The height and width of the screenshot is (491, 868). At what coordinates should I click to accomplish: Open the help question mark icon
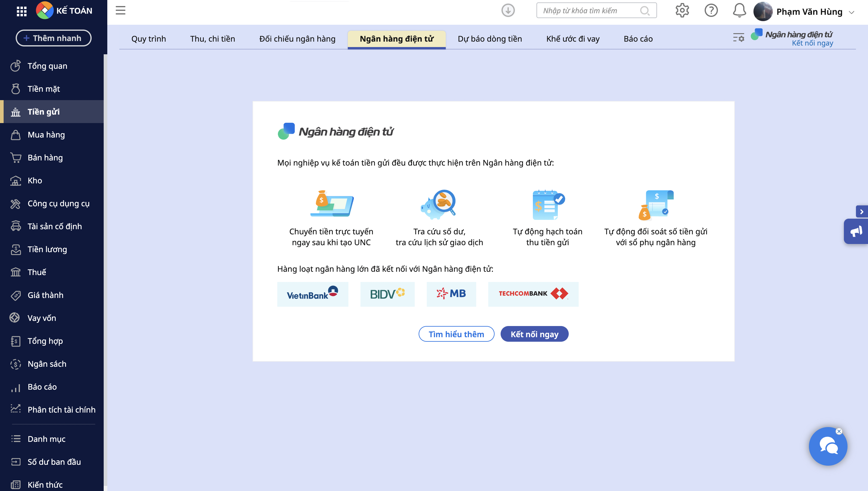pos(711,11)
